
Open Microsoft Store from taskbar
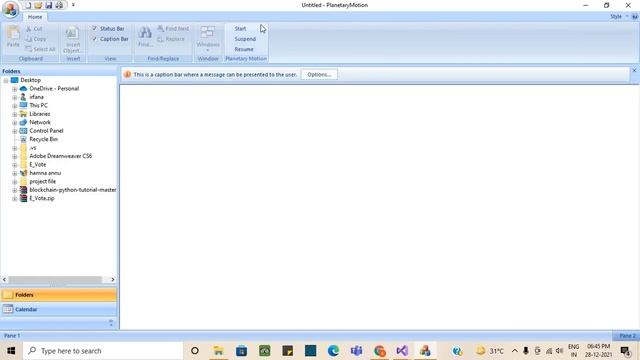coord(241,351)
